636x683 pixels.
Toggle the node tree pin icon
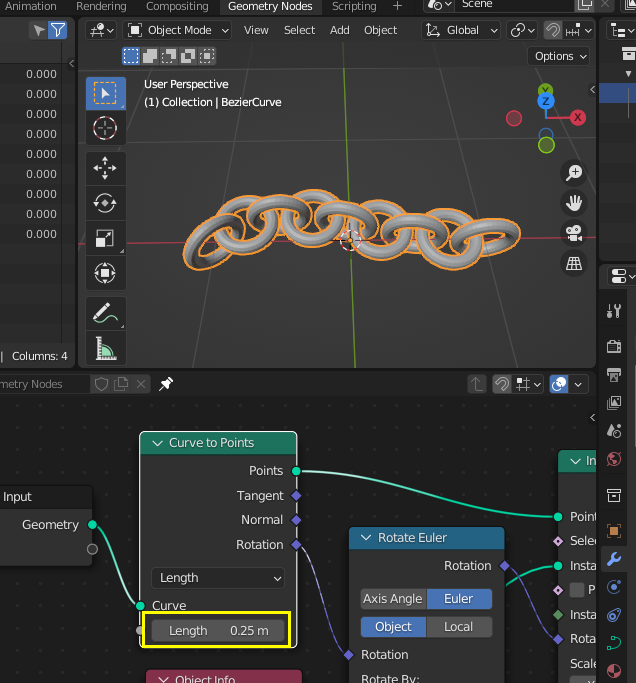click(166, 384)
